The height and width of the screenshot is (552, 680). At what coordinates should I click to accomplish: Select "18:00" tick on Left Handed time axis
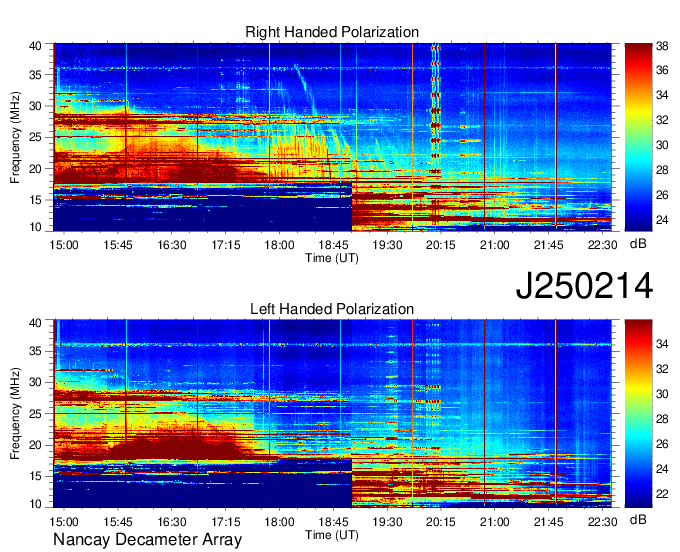(x=279, y=521)
